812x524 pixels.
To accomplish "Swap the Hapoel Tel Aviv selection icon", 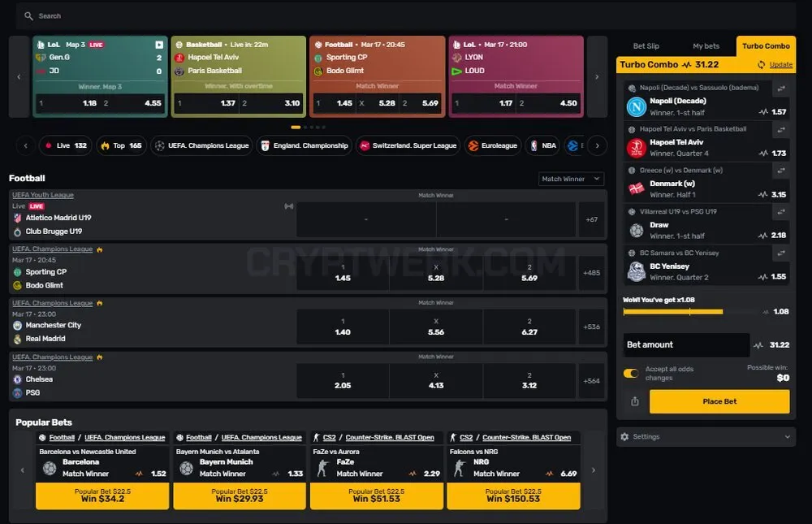I will point(781,129).
